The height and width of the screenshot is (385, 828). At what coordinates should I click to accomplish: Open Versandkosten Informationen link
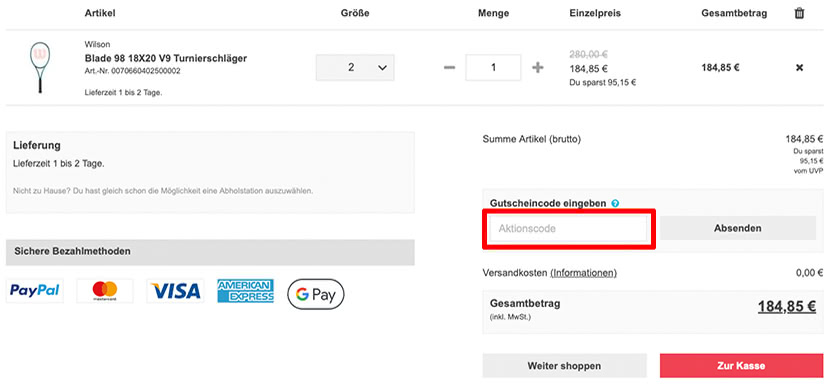(x=584, y=273)
